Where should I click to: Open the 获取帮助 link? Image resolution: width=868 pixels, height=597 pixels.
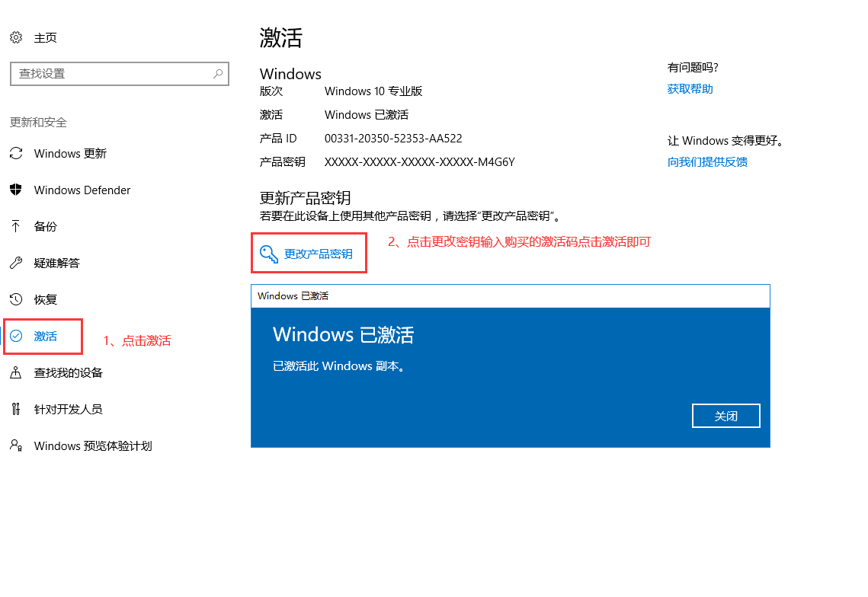click(689, 88)
